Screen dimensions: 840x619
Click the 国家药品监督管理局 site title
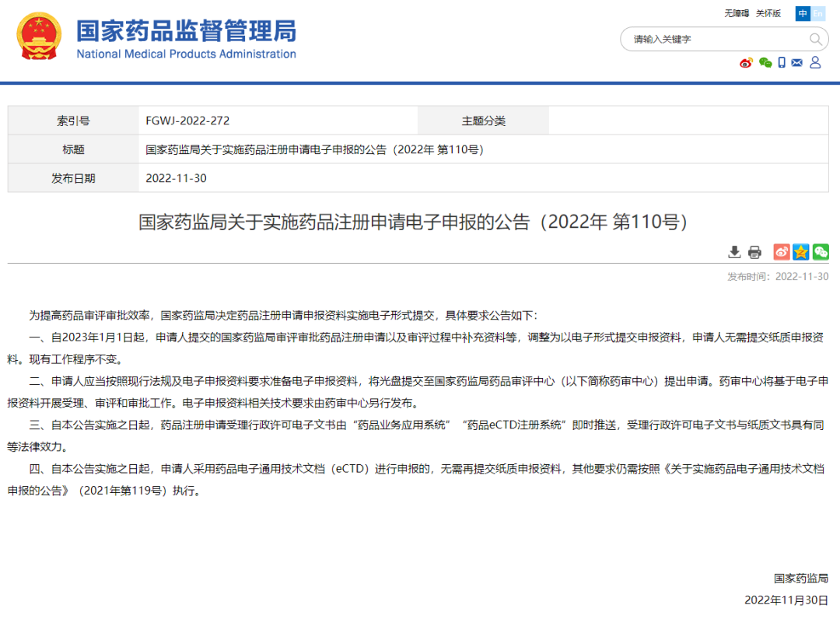point(186,31)
